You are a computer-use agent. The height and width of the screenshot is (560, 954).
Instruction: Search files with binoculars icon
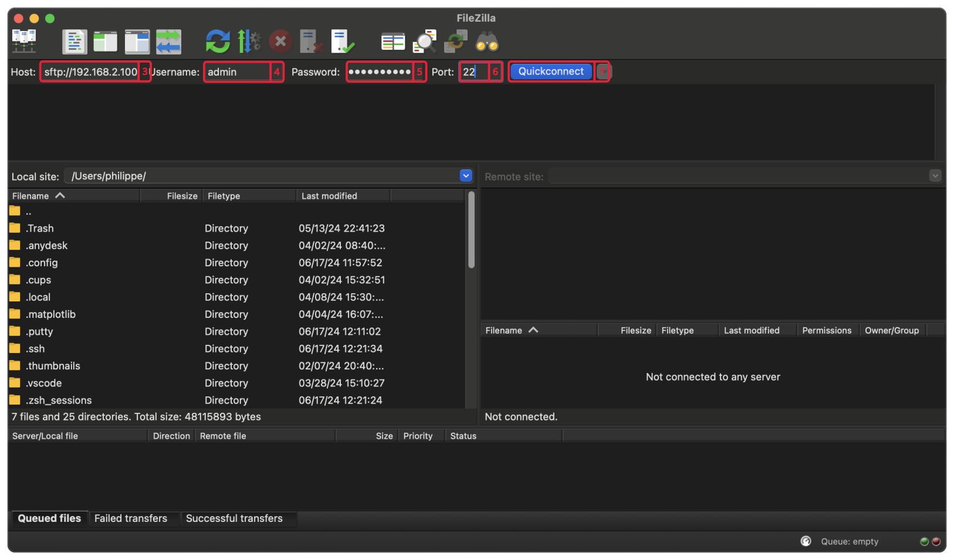pyautogui.click(x=487, y=42)
